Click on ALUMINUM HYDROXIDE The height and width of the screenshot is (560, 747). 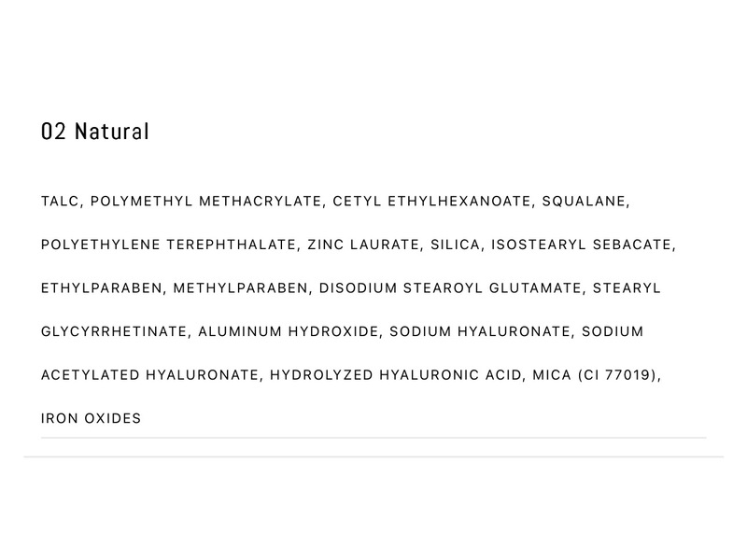point(290,331)
